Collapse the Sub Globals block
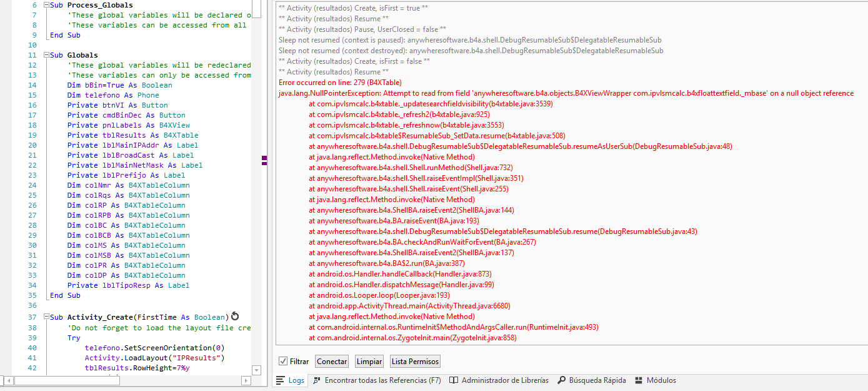This screenshot has height=391, width=868. 46,55
